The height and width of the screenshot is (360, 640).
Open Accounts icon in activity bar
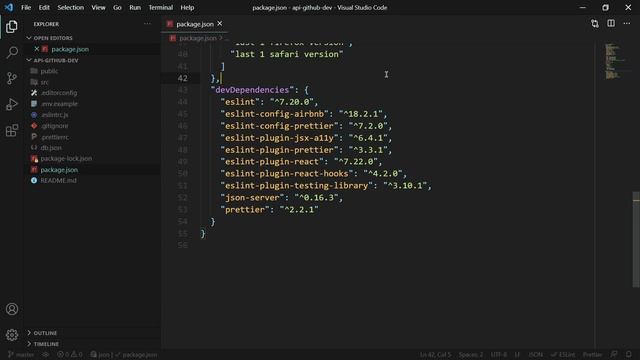coord(12,309)
